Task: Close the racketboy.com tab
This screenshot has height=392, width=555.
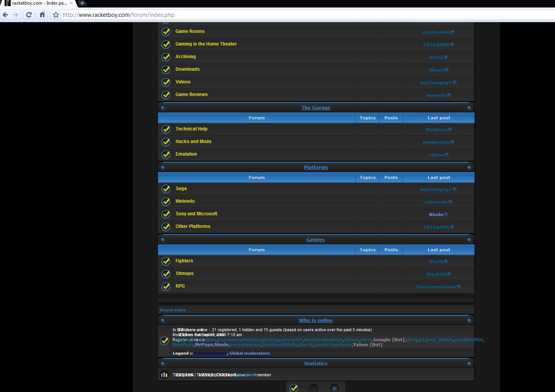Action: point(71,3)
